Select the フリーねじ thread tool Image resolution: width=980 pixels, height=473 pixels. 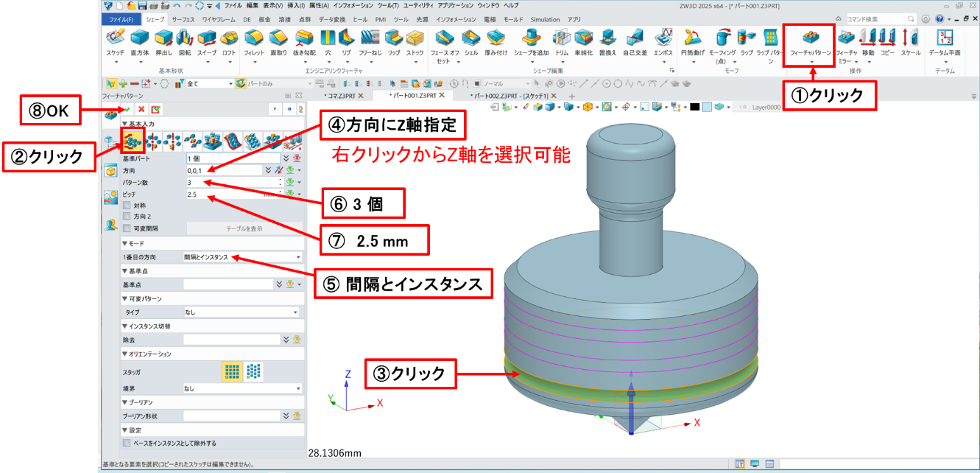click(x=370, y=37)
